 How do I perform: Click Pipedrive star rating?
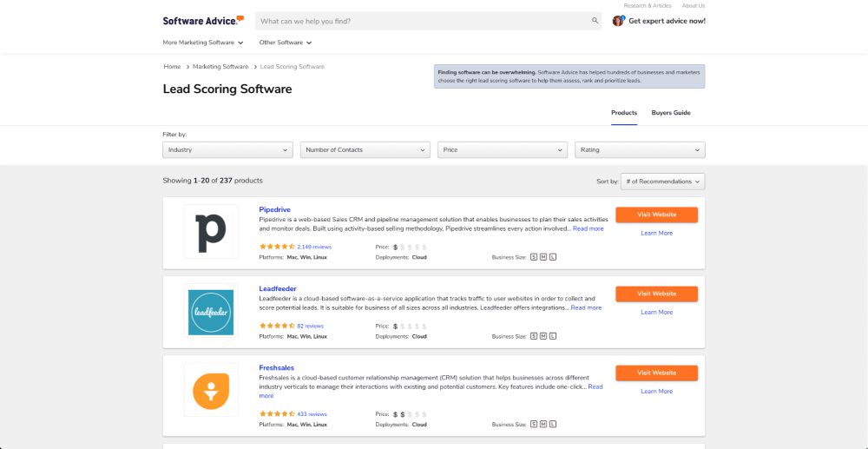[x=277, y=247]
